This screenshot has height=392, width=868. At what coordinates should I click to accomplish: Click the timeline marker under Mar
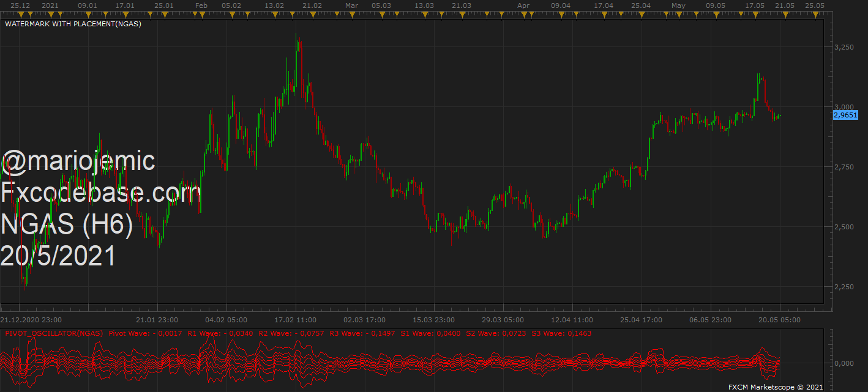pyautogui.click(x=352, y=13)
